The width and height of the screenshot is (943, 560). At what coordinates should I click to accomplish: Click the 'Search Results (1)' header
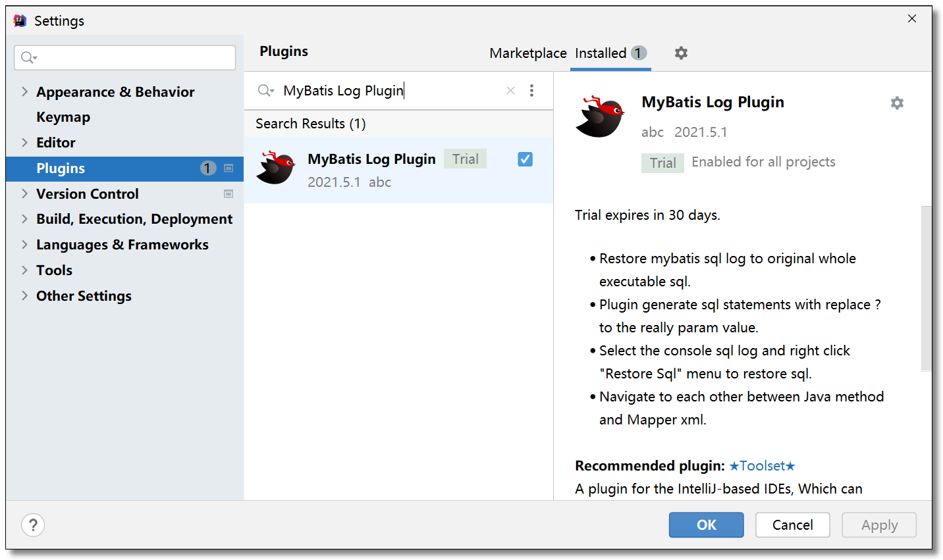[x=311, y=124]
